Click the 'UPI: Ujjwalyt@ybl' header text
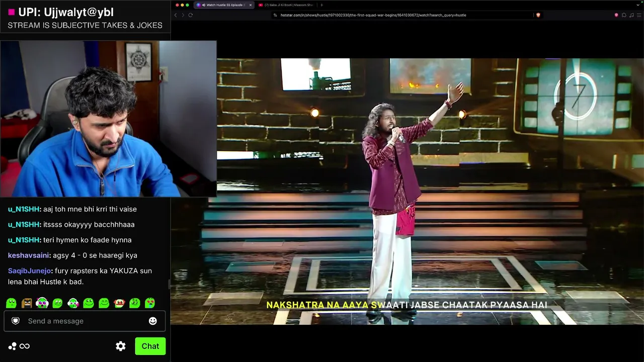644x362 pixels. [66, 12]
